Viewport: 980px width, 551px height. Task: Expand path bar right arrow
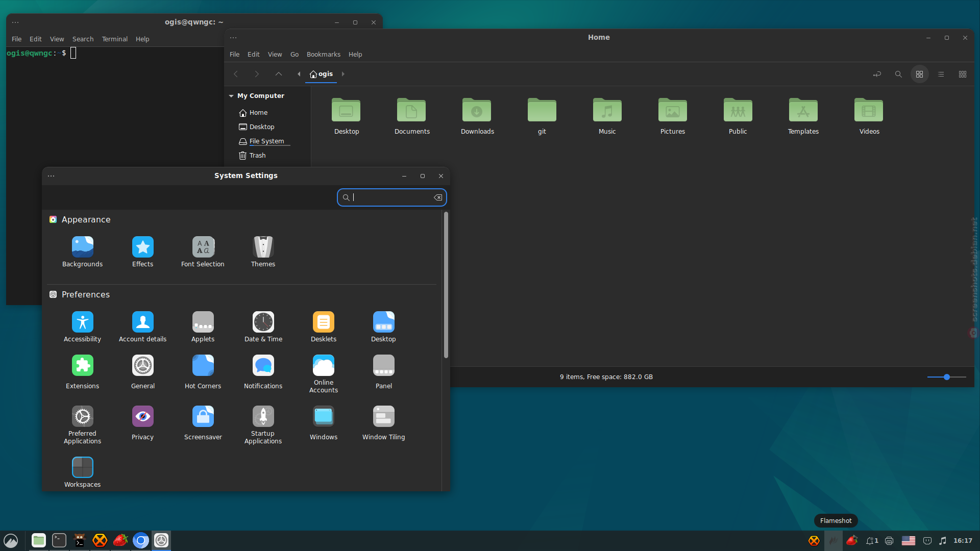(x=343, y=74)
